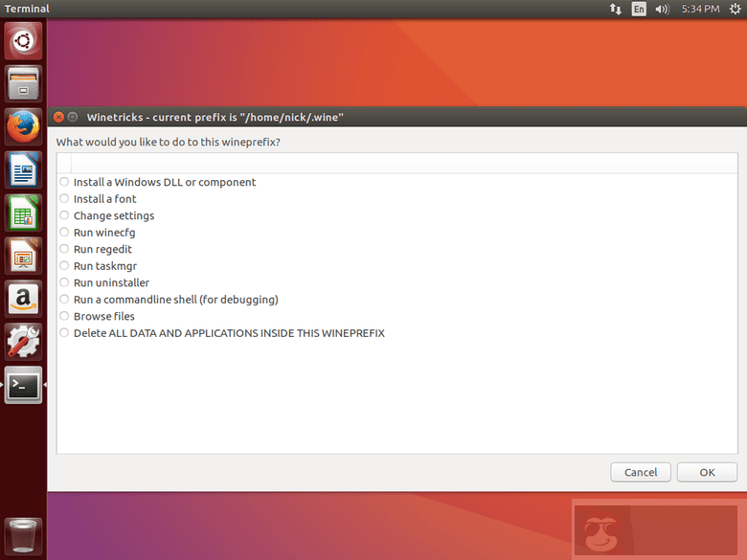Launch LibreOffice Impress from the launcher
This screenshot has width=747, height=560.
(x=23, y=257)
